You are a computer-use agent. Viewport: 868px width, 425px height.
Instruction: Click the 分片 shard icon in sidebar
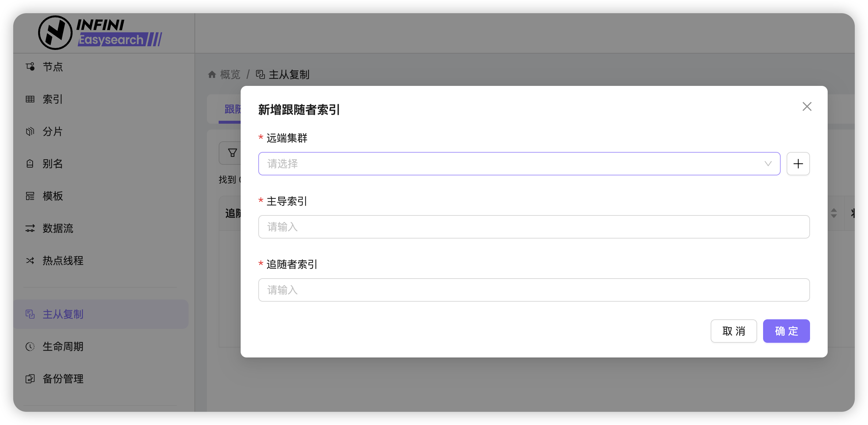30,131
